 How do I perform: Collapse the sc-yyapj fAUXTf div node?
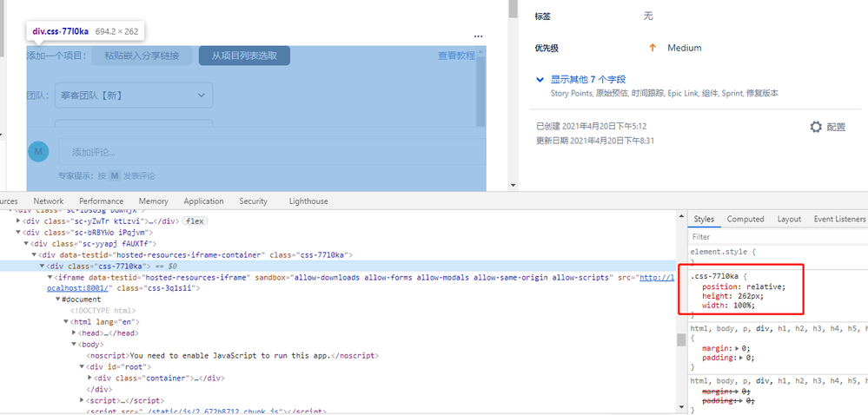click(26, 243)
